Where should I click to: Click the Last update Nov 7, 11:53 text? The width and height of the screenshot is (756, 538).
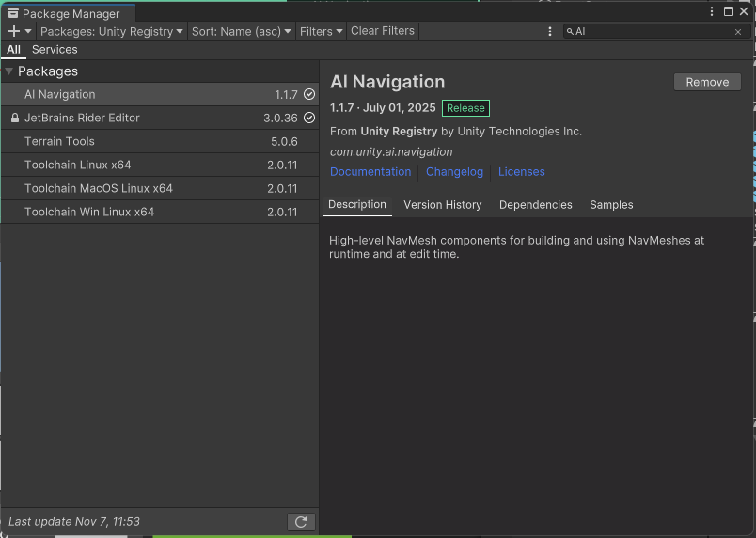point(74,522)
